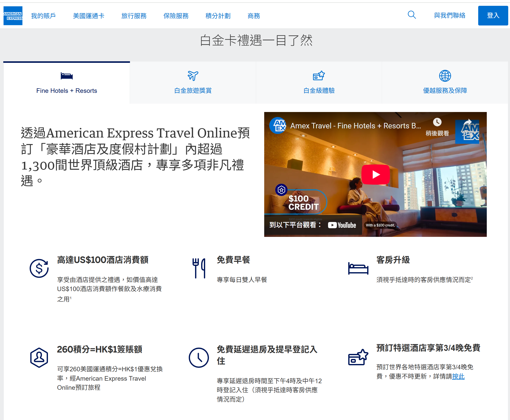510x420 pixels.
Task: Open video on YouTube via logo
Action: 342,225
